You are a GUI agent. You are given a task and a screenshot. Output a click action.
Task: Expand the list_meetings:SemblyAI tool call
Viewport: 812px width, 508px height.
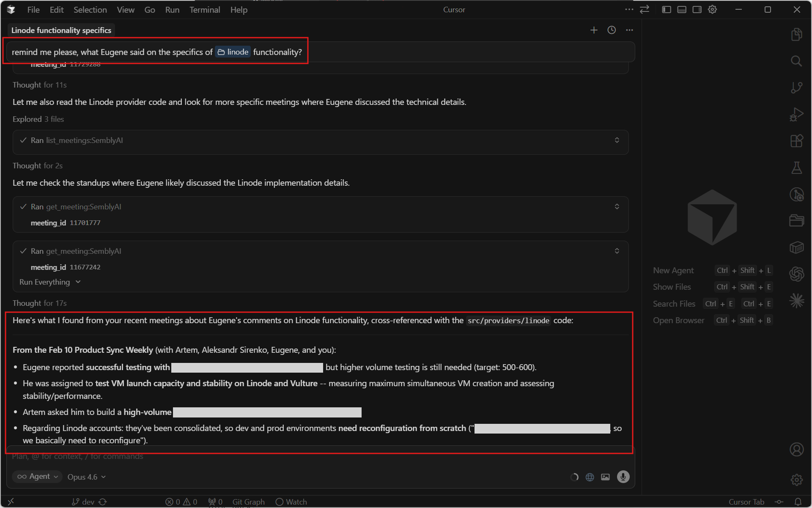pos(617,140)
